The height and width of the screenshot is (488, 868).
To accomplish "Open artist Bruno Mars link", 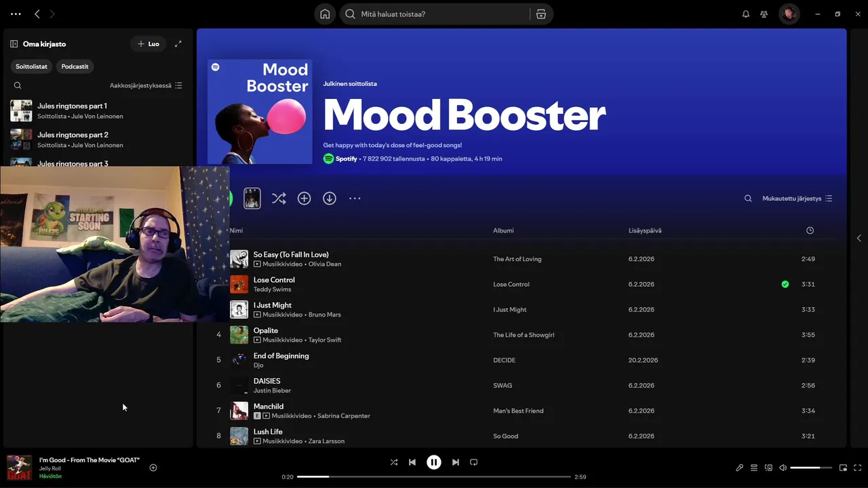I will (x=324, y=314).
